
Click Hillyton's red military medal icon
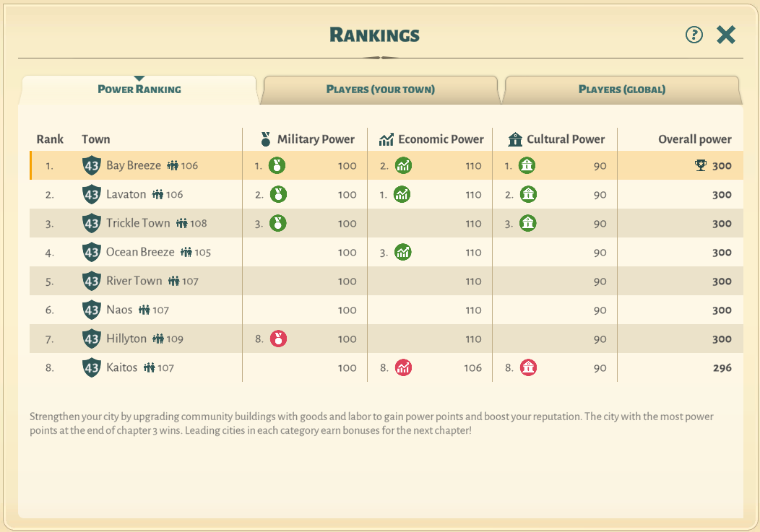pos(277,339)
